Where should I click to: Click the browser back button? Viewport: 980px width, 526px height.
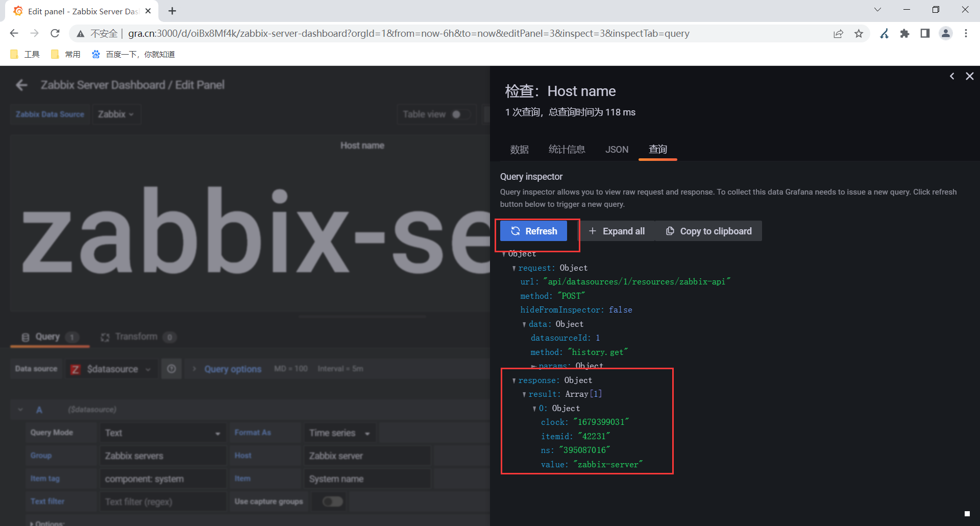point(14,33)
